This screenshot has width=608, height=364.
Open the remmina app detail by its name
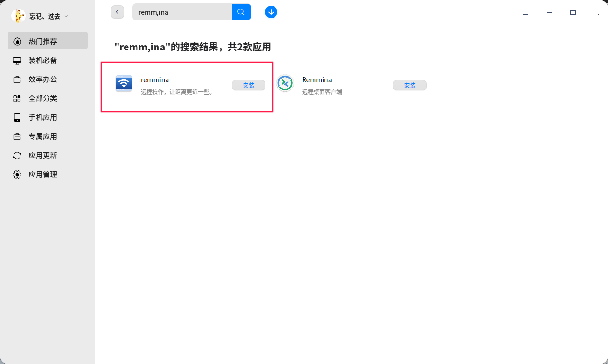coord(155,79)
